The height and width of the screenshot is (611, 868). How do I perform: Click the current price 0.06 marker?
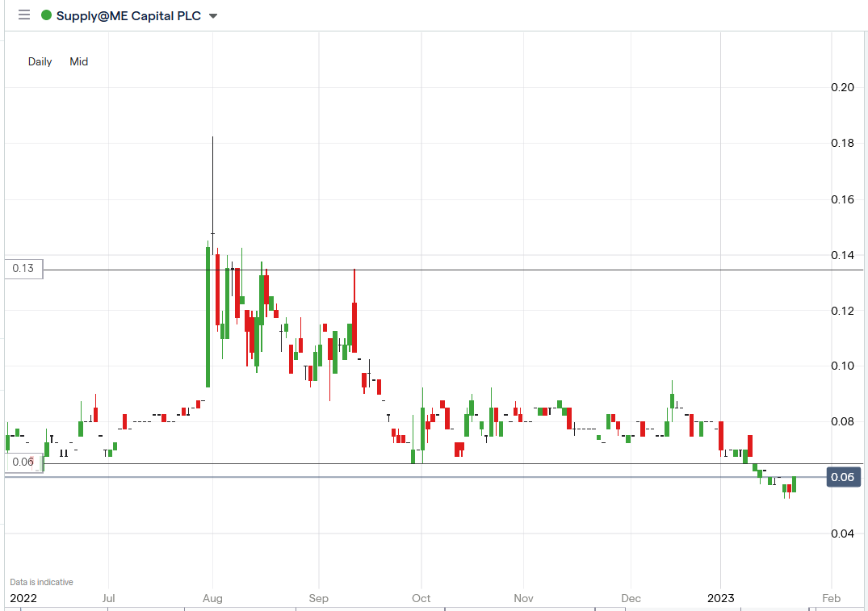point(843,477)
